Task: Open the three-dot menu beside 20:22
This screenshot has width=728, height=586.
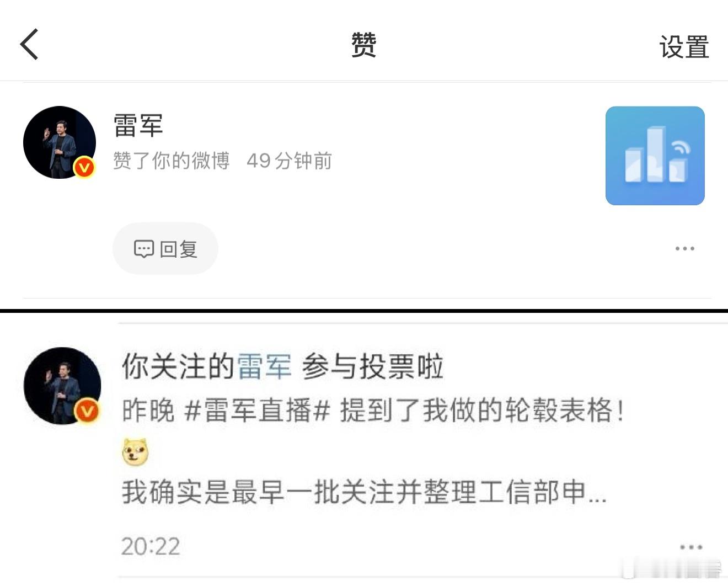Action: [691, 547]
